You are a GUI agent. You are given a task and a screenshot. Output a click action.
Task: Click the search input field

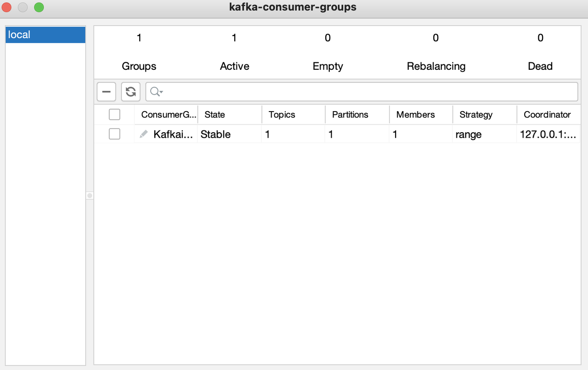(x=322, y=91)
